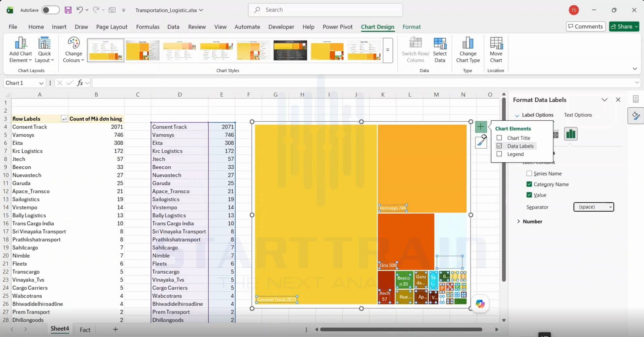
Task: Select the dark chart style thumbnail
Action: pyautogui.click(x=290, y=50)
